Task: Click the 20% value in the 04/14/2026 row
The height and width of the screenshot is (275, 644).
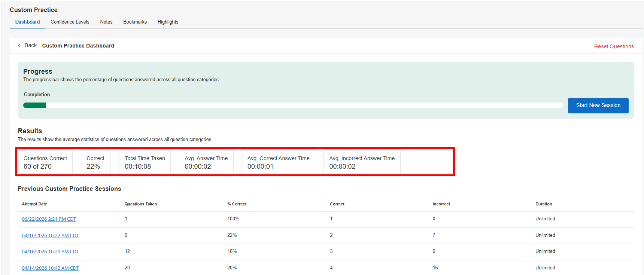Action: [232, 268]
